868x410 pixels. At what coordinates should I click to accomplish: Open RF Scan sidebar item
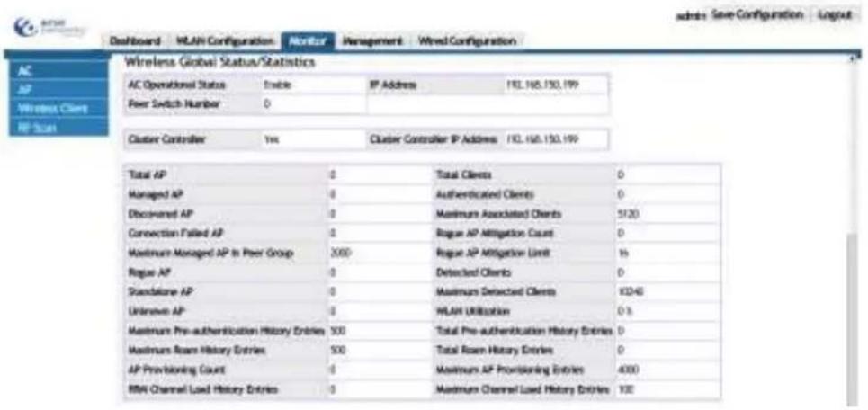click(58, 127)
